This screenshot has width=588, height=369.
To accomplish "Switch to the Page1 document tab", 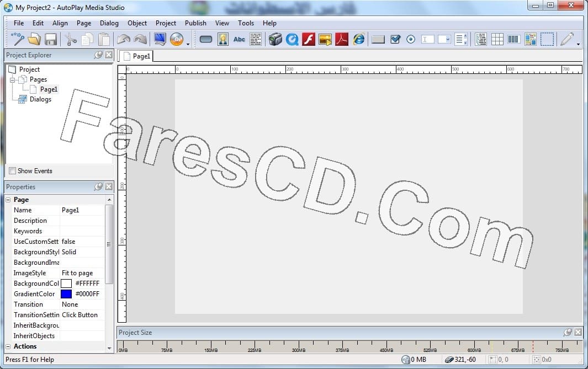I will [136, 56].
